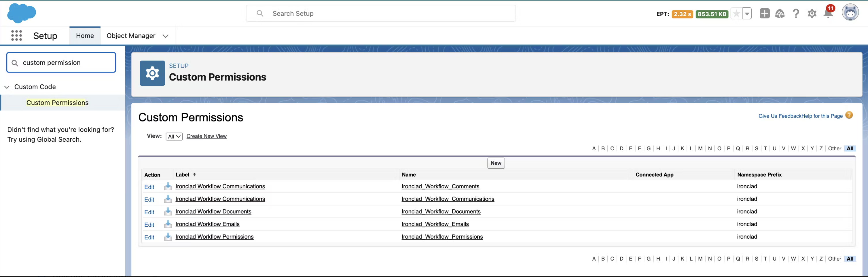Click the Custom Permissions gear page icon
The image size is (868, 277).
coord(152,73)
